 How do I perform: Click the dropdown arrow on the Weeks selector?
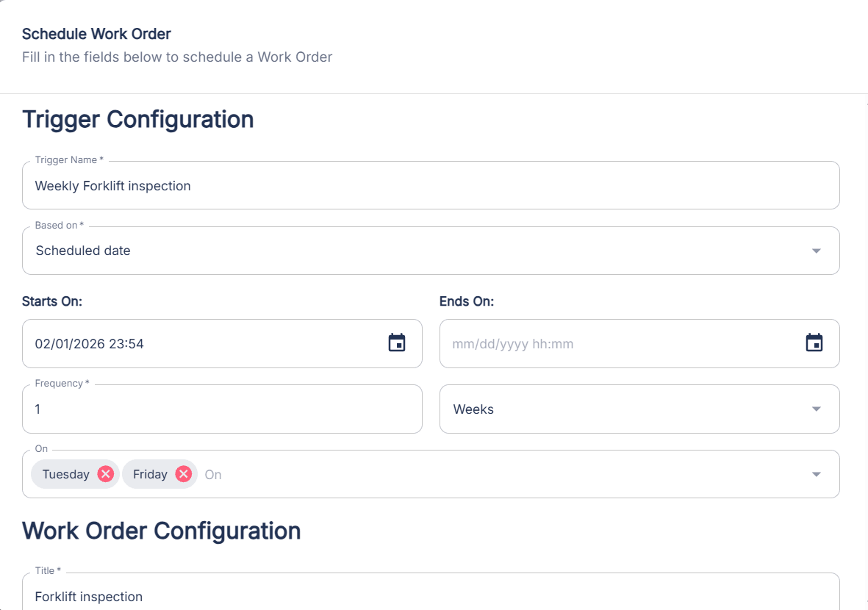[x=816, y=409]
